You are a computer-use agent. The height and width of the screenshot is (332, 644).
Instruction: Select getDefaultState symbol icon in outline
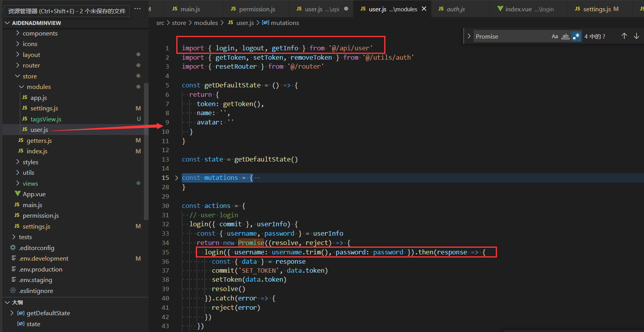click(x=21, y=313)
